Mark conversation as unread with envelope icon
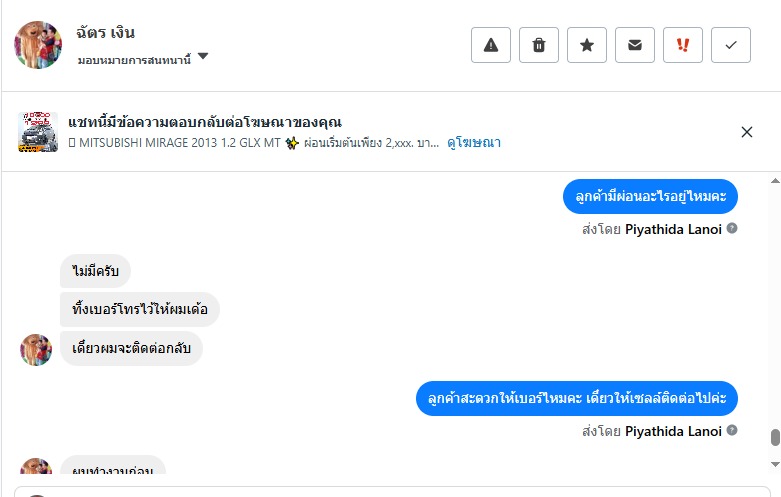The height and width of the screenshot is (497, 781). point(635,45)
